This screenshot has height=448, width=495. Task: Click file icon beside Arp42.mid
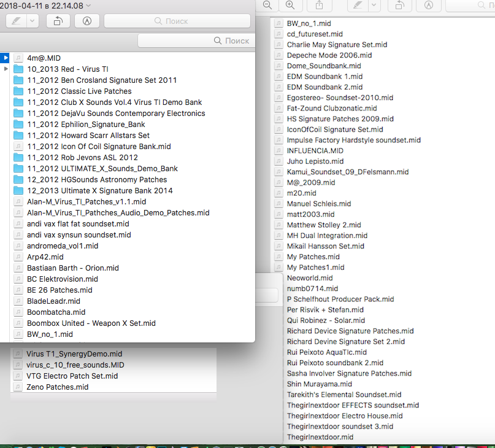coord(18,257)
